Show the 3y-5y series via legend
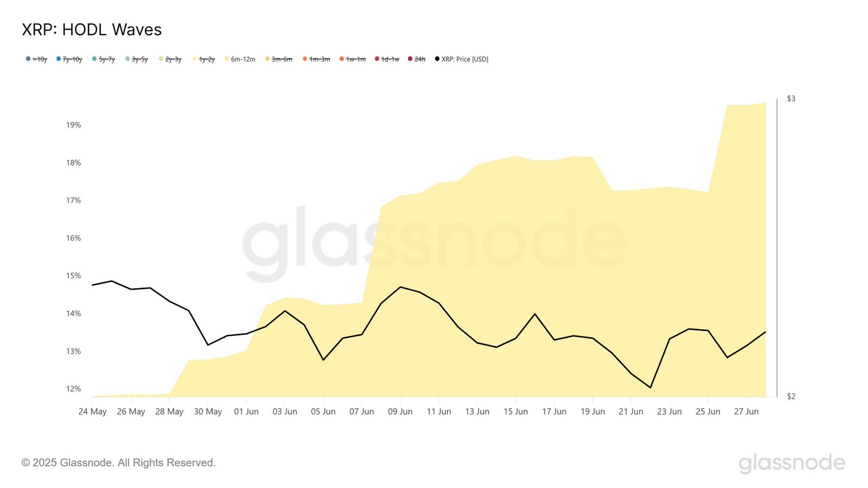868x488 pixels. (137, 59)
